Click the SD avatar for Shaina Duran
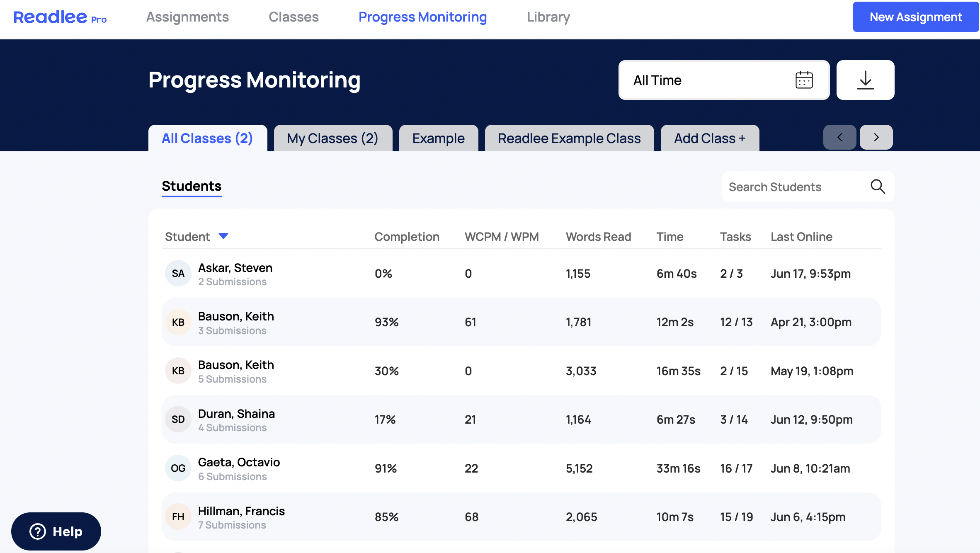980x553 pixels. click(178, 420)
